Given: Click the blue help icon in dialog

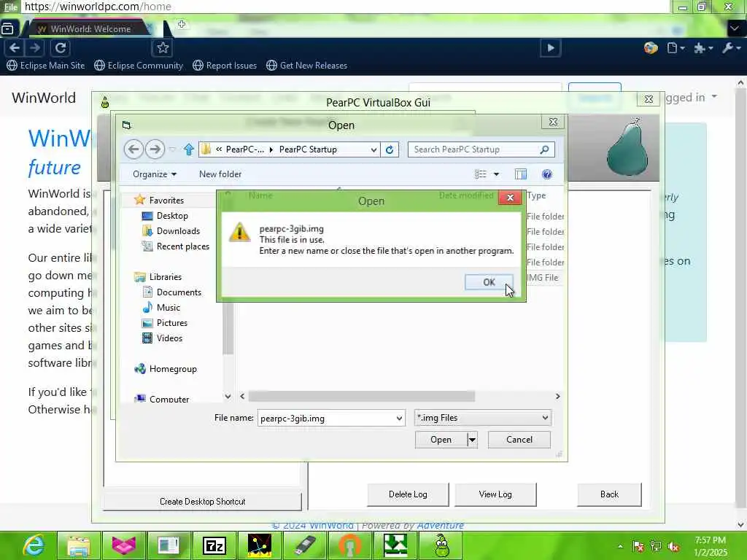Looking at the screenshot, I should pos(547,174).
